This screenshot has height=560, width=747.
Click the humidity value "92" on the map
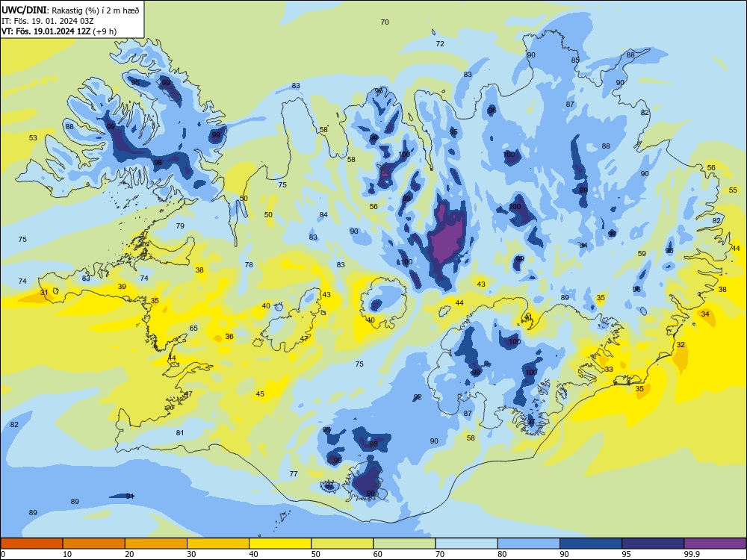pyautogui.click(x=418, y=397)
